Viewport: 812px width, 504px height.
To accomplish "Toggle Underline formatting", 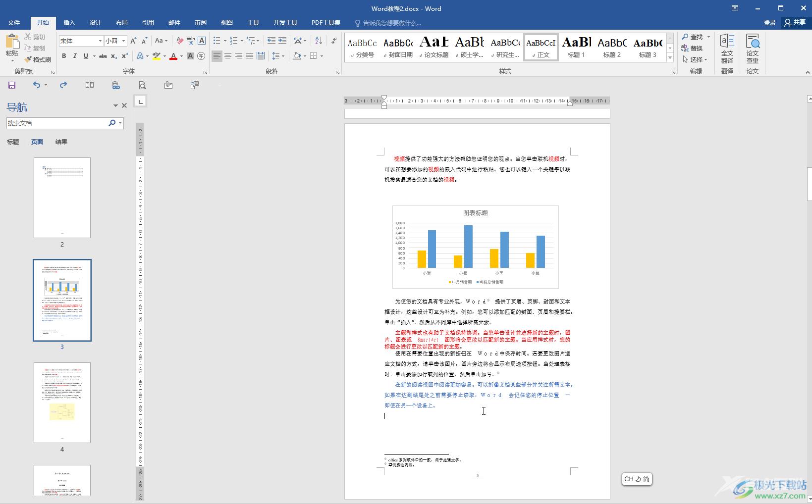I will tap(86, 56).
